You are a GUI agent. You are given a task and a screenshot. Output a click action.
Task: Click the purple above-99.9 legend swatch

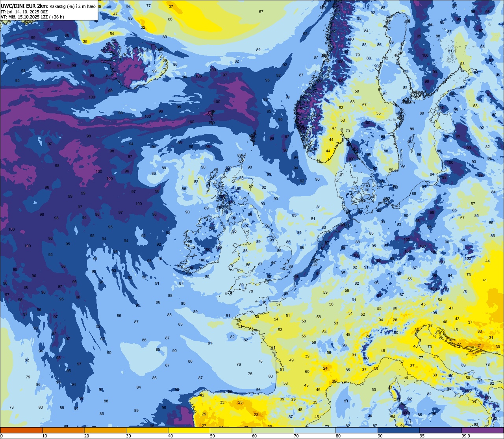tap(482, 430)
